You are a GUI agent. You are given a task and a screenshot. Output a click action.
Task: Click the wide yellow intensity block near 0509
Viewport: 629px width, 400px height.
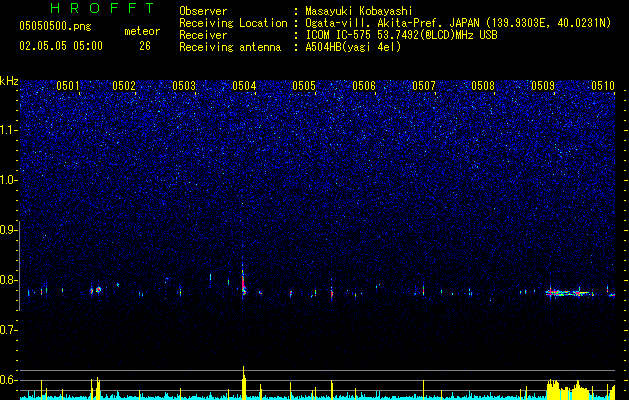[570, 389]
